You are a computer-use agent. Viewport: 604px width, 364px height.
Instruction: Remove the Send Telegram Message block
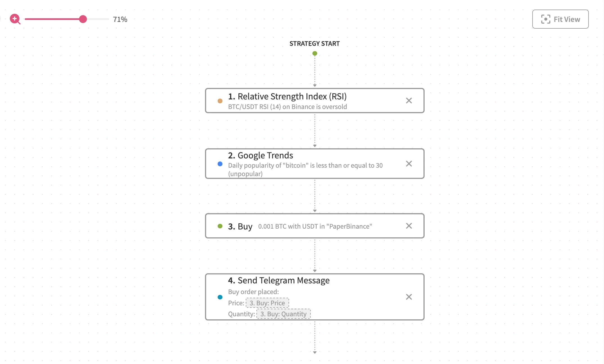(409, 297)
